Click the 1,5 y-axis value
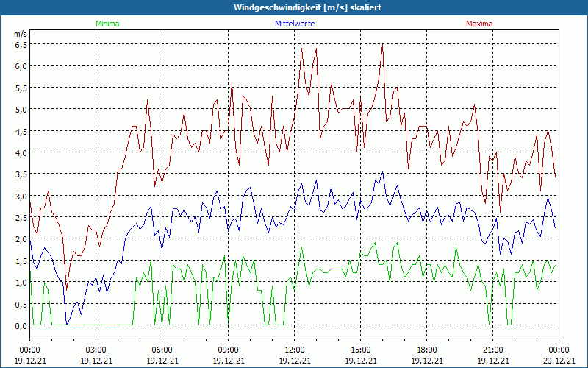 point(21,261)
